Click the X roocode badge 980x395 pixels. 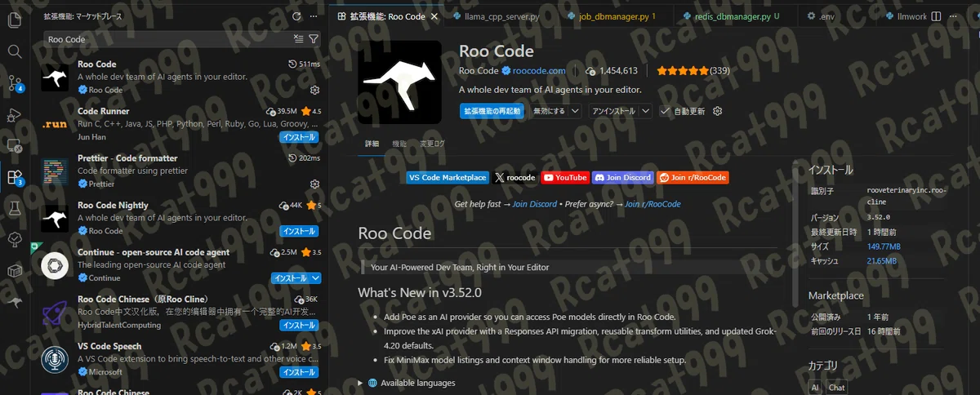tap(515, 177)
